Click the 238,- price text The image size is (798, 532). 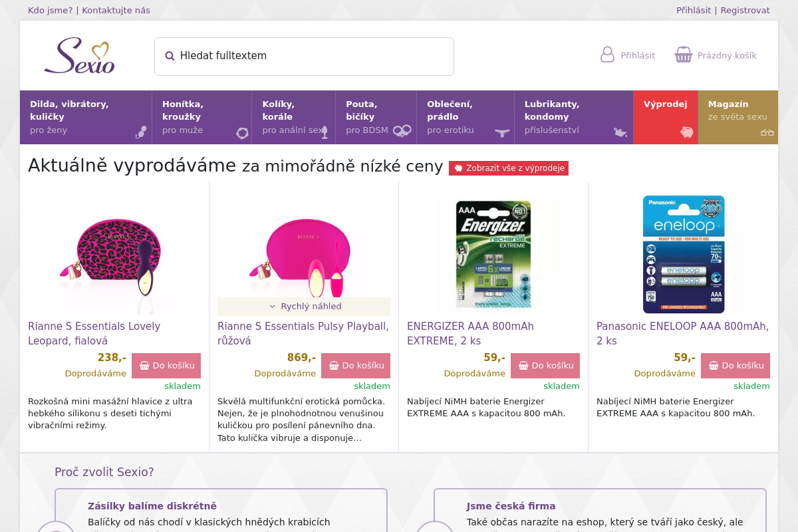112,358
